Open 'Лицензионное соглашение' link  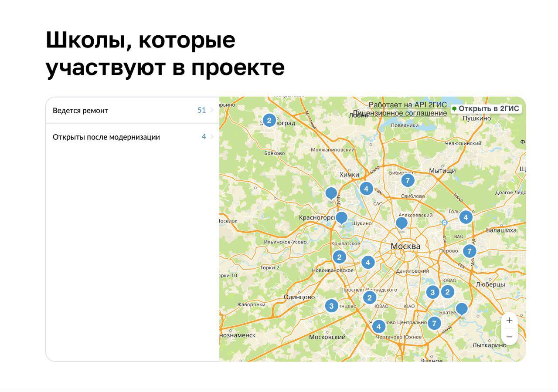(400, 113)
